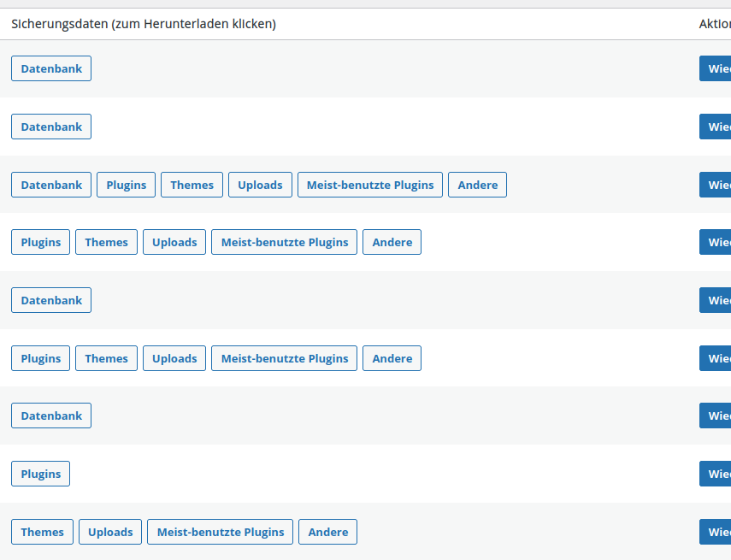Screen dimensions: 731x560
Task: Click Datenbank button in second backup row
Action: tap(51, 127)
